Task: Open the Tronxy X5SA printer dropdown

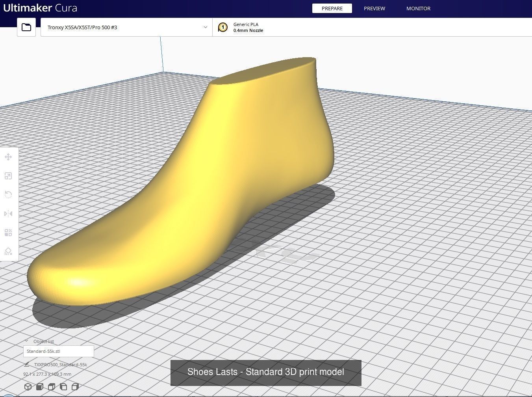Action: click(x=126, y=27)
